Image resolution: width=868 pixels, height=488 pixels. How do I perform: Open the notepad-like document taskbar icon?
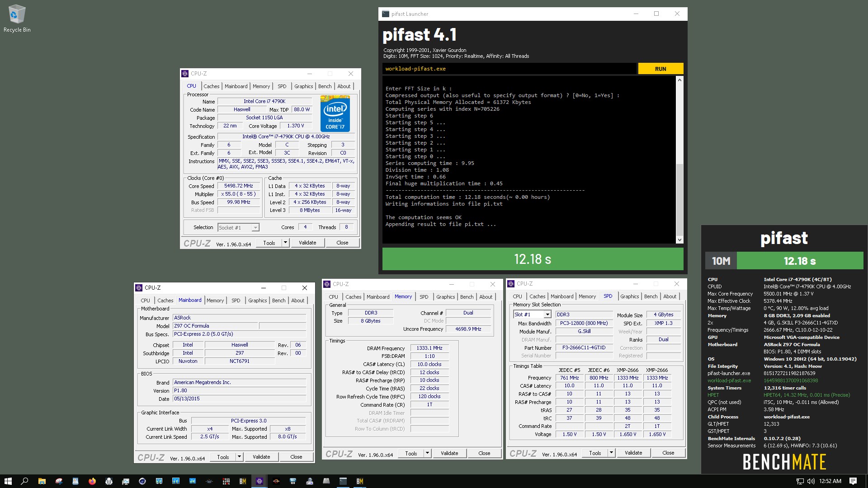(75, 481)
